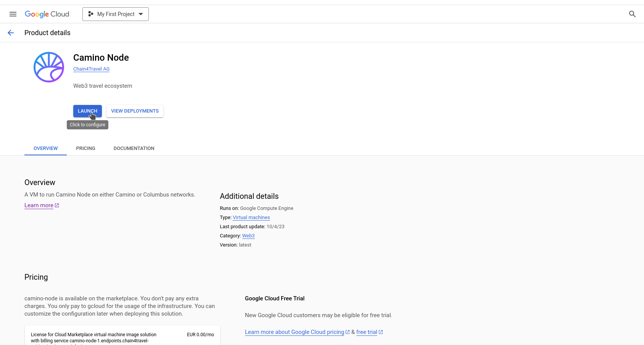The image size is (644, 345).
Task: Click the Camino Node product logo
Action: point(49,67)
